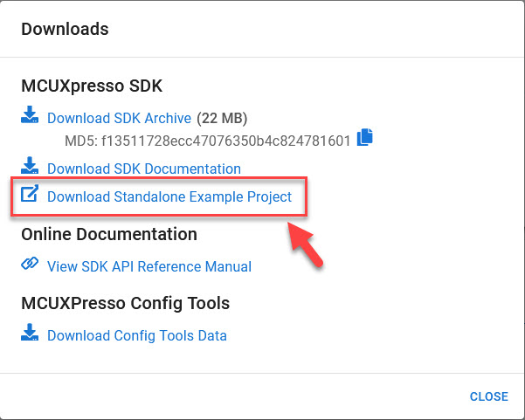
Task: Click the MCUXpresso SDK section heading
Action: click(x=92, y=86)
